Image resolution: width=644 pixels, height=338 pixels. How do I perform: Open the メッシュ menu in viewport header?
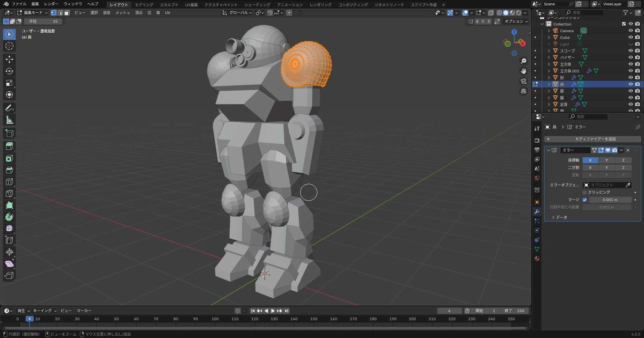123,12
